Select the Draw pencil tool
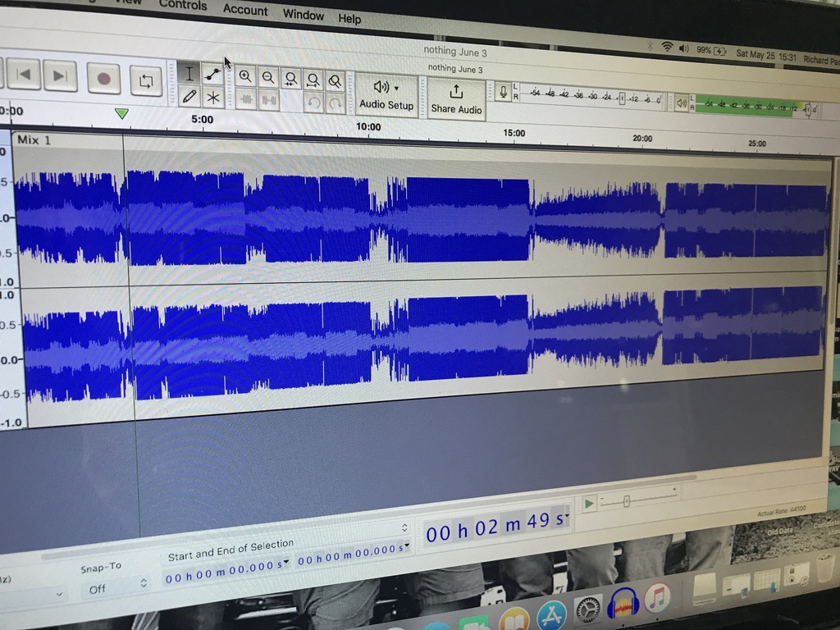Image resolution: width=840 pixels, height=630 pixels. [x=189, y=97]
